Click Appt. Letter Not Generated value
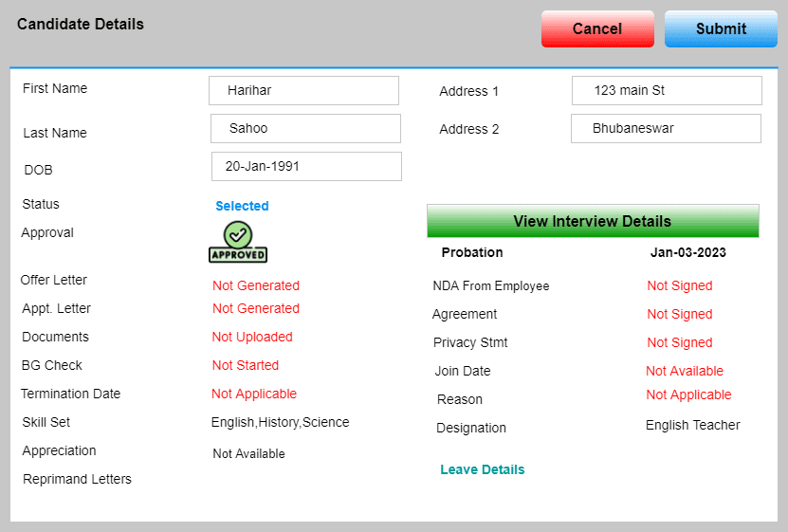The width and height of the screenshot is (788, 532). click(256, 308)
